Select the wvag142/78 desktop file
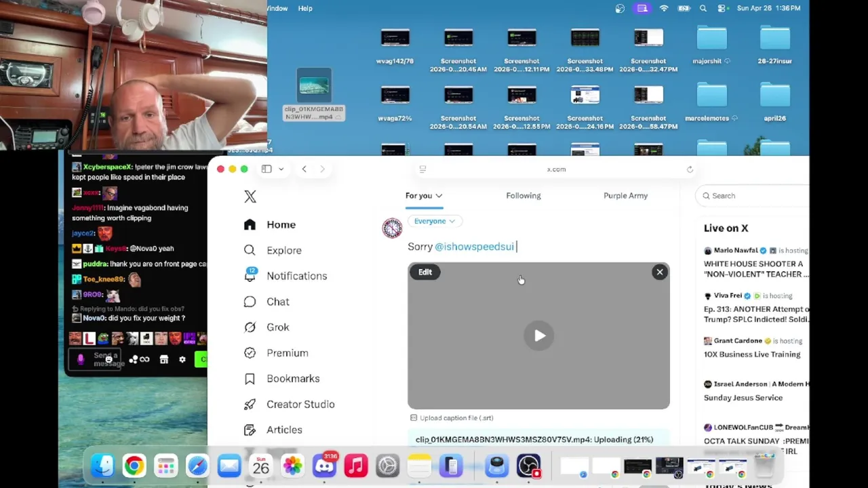The image size is (868, 488). 395,45
